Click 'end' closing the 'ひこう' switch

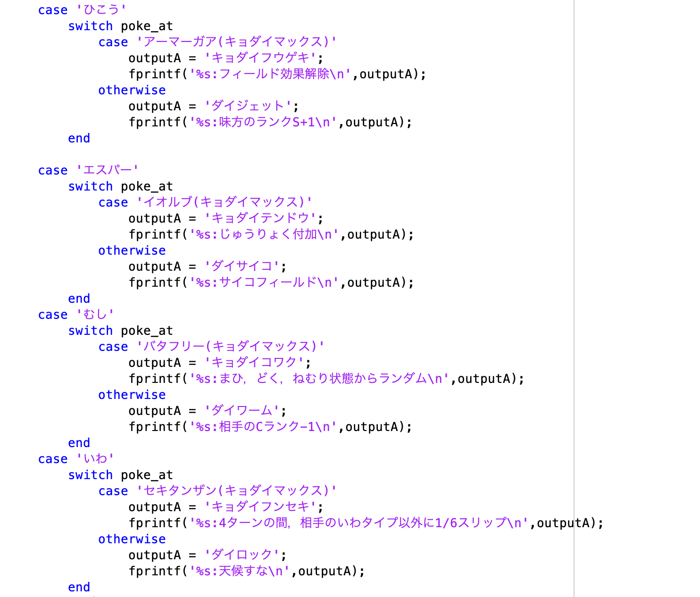pyautogui.click(x=79, y=138)
